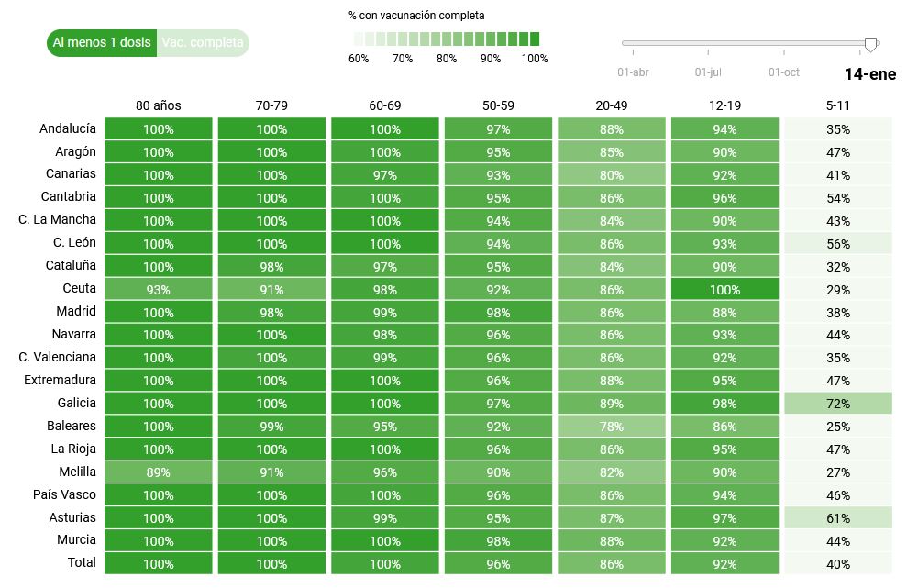Image resolution: width=907 pixels, height=588 pixels.
Task: Click Baleares' 78% cell for ages 20-49
Action: [612, 427]
